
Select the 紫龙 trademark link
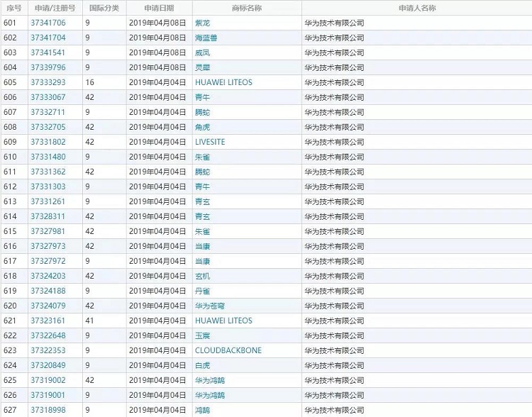coord(202,23)
